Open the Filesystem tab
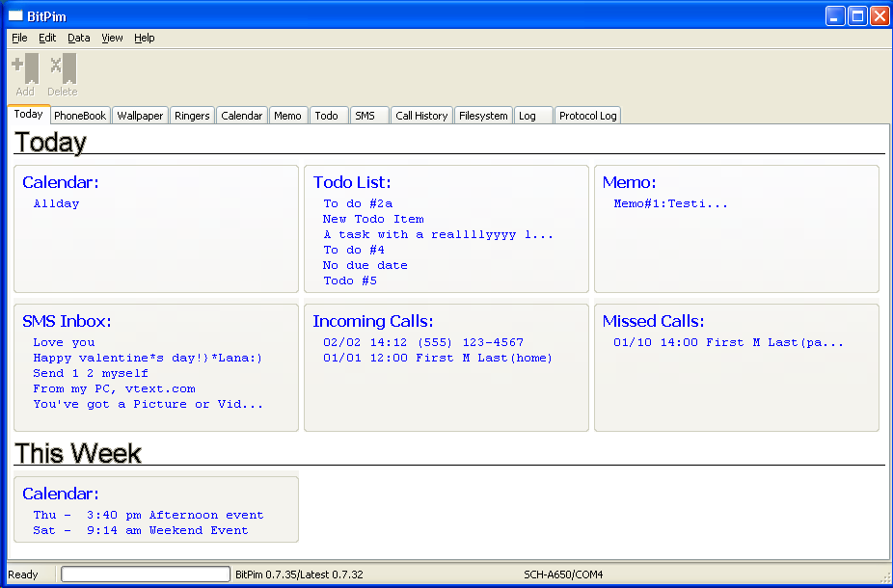This screenshot has width=893, height=588. click(x=483, y=116)
